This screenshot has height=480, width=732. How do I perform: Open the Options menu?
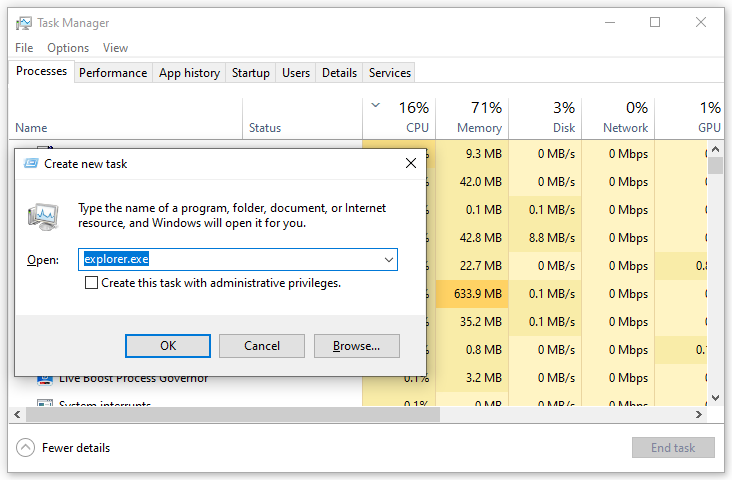[68, 48]
